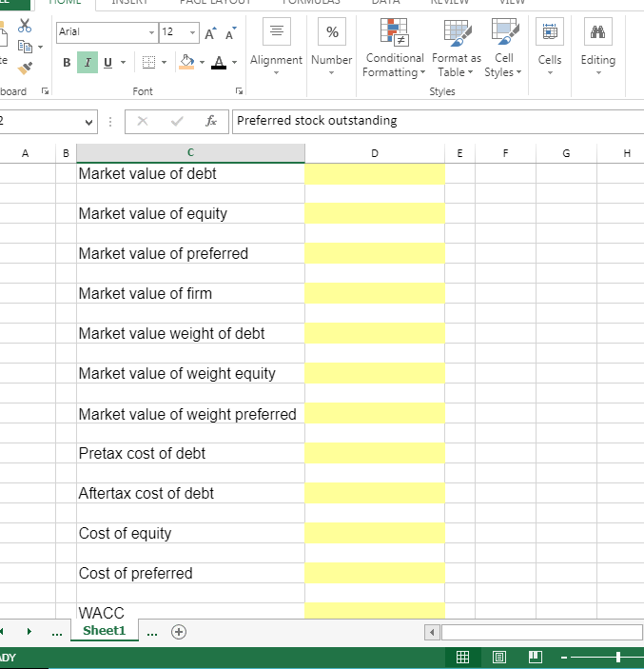Image resolution: width=644 pixels, height=669 pixels.
Task: Select the Cost of equity cell
Action: 190,533
